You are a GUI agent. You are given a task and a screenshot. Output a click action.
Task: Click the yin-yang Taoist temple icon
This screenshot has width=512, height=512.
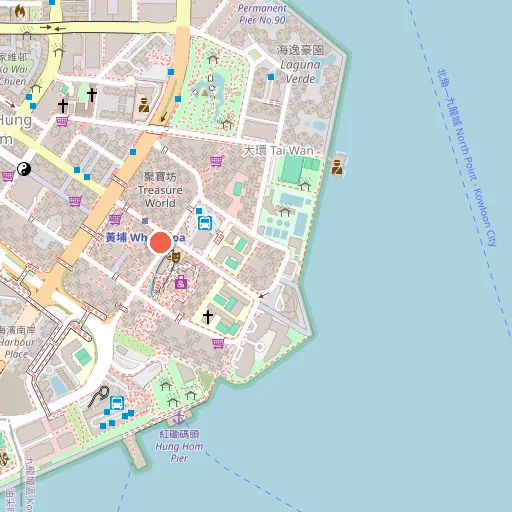coord(24,169)
